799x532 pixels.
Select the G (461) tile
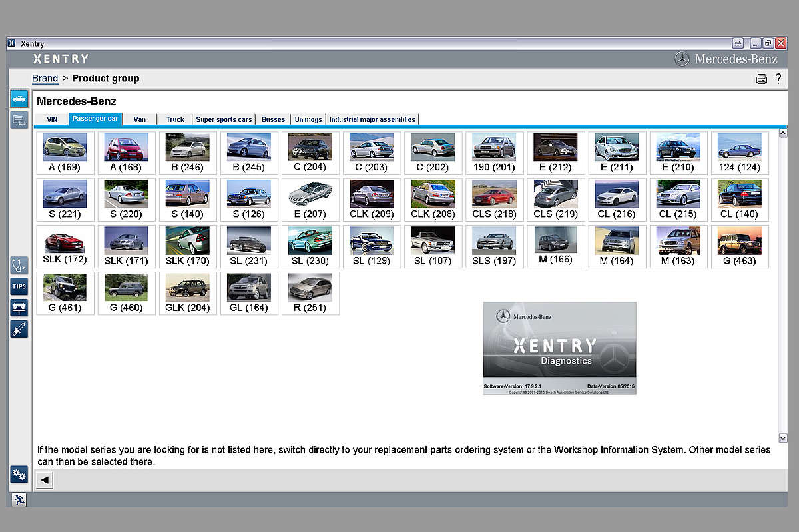tap(65, 293)
